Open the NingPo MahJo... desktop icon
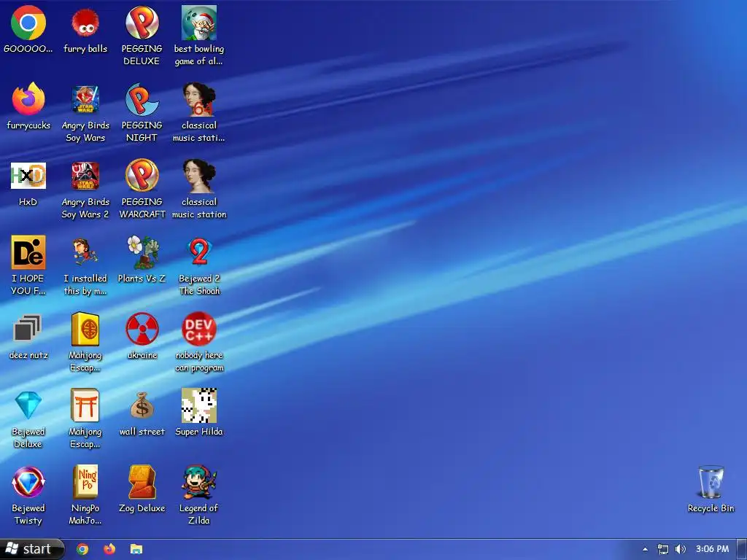The height and width of the screenshot is (560, 747). tap(85, 482)
